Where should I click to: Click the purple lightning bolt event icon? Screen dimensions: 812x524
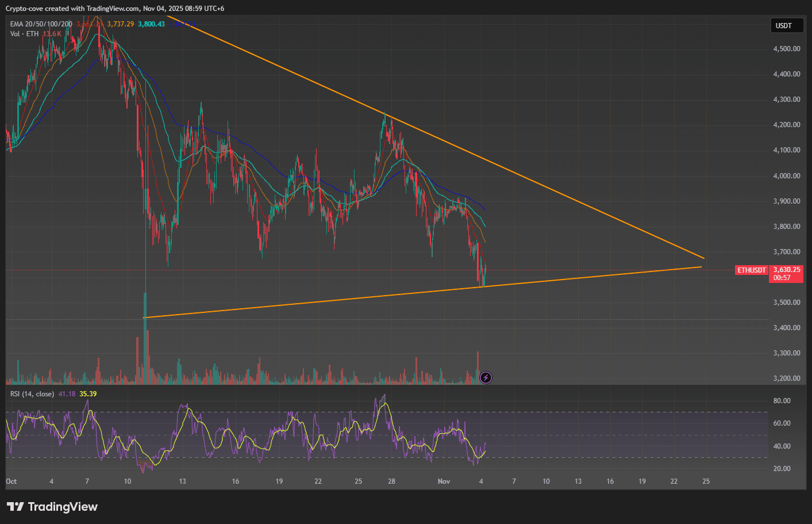tap(486, 377)
